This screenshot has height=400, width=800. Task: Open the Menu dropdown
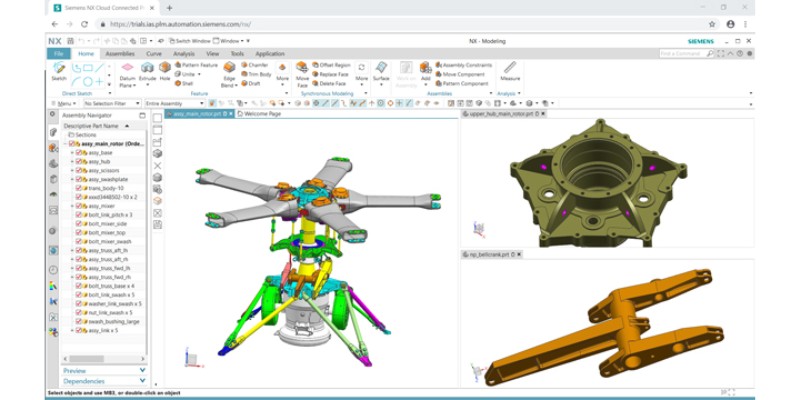click(64, 103)
